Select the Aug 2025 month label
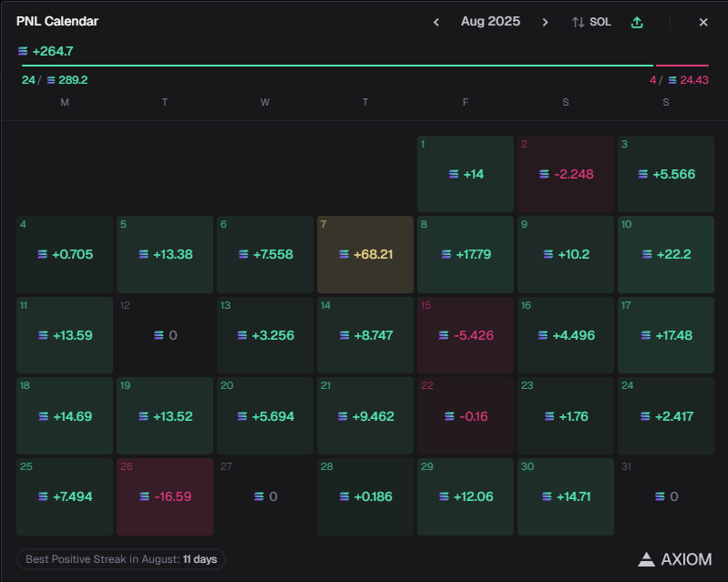The width and height of the screenshot is (728, 582). point(490,22)
